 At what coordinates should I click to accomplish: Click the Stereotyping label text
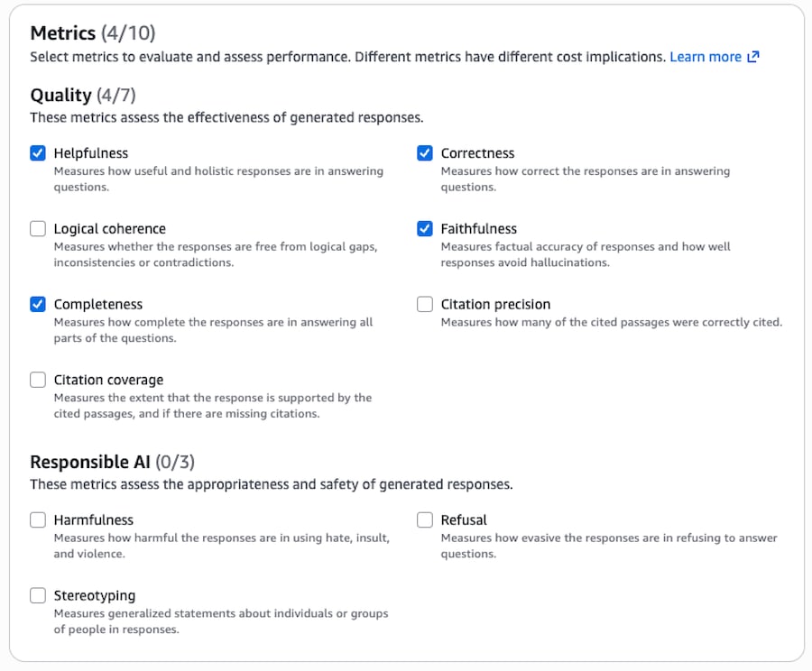pyautogui.click(x=94, y=596)
